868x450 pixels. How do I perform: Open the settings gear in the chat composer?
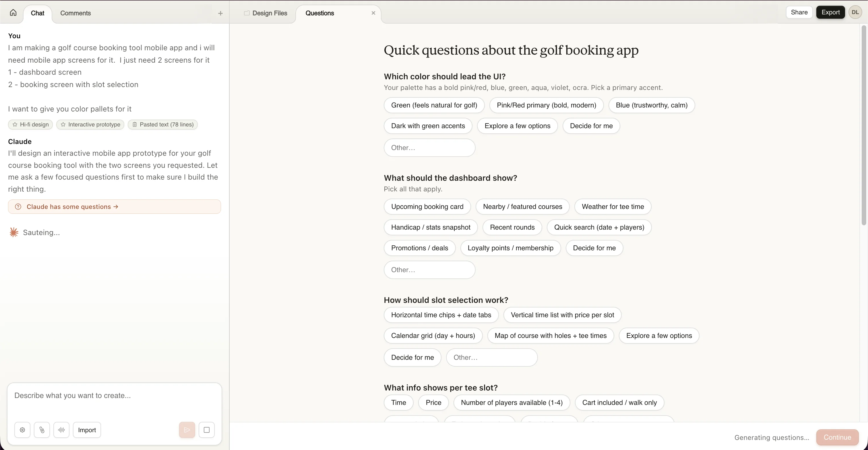pos(22,430)
